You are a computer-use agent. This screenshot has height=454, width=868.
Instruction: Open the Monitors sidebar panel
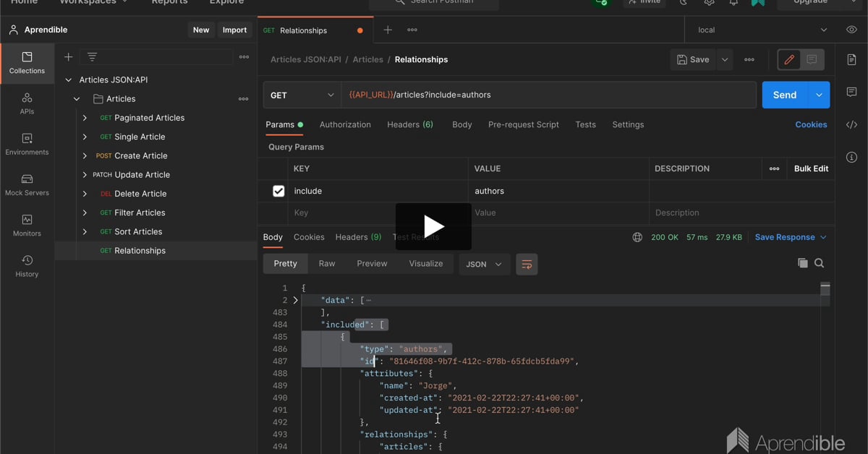27,226
